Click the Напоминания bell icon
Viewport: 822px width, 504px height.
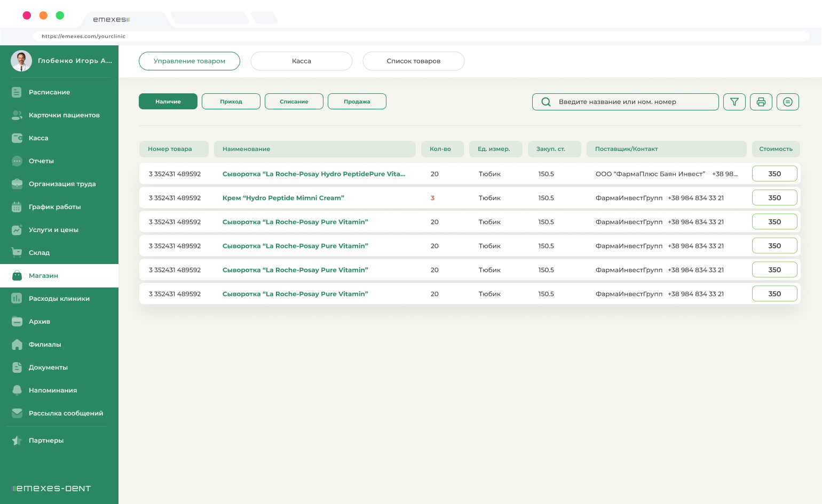(17, 390)
